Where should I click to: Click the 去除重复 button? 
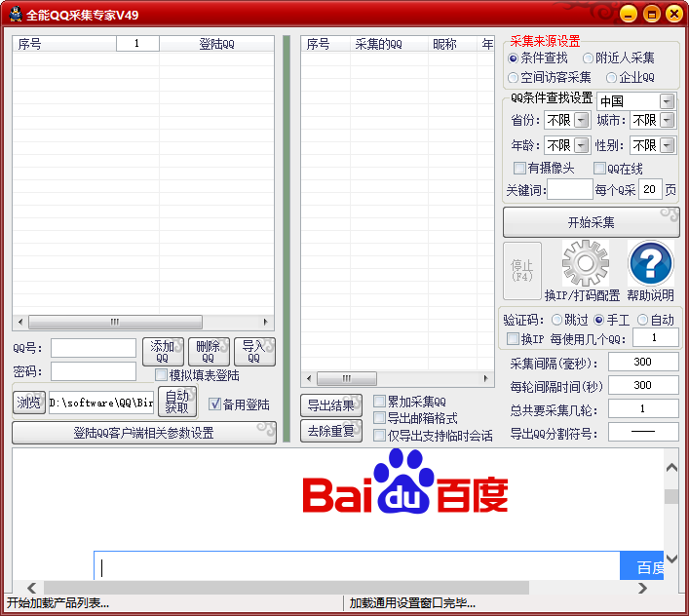point(331,431)
